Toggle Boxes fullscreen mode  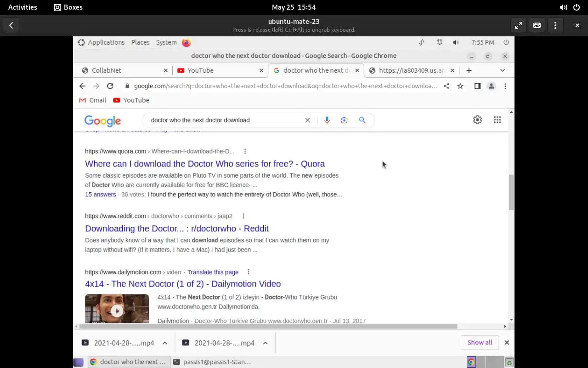tap(518, 25)
